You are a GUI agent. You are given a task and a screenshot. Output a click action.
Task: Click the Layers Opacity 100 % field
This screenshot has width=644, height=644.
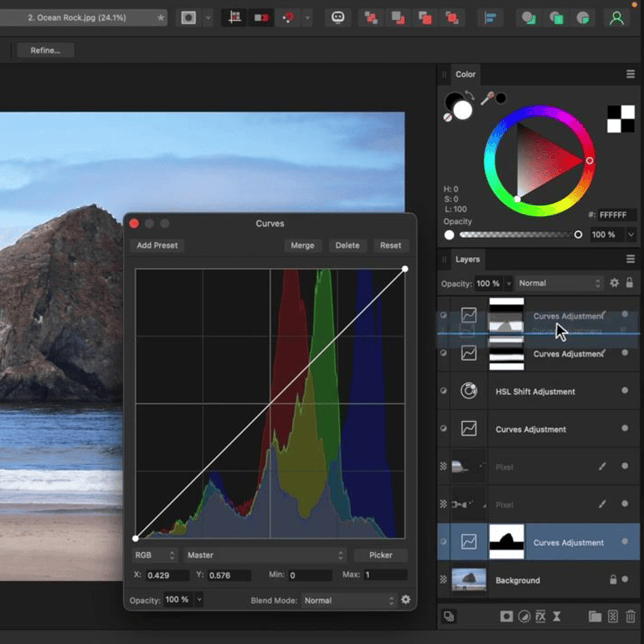(489, 283)
